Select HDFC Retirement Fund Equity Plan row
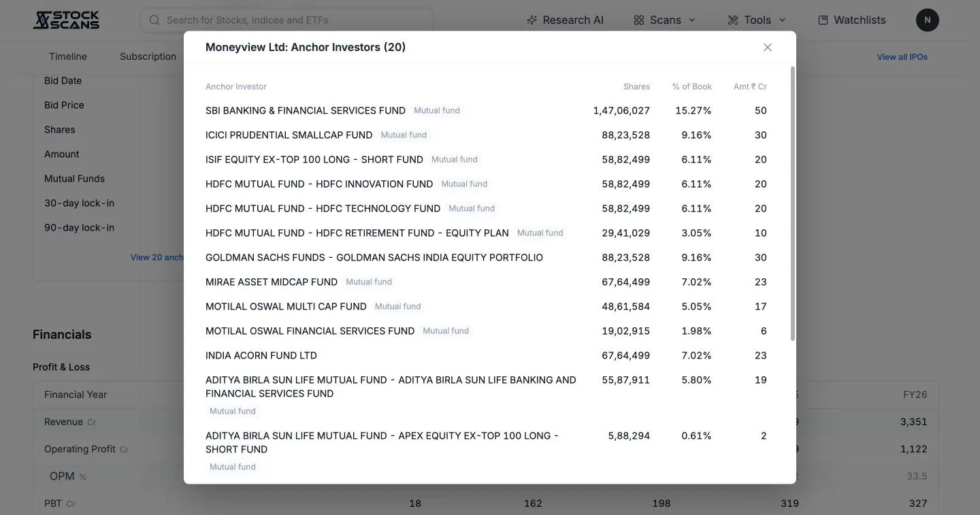The width and height of the screenshot is (980, 515). (x=486, y=233)
